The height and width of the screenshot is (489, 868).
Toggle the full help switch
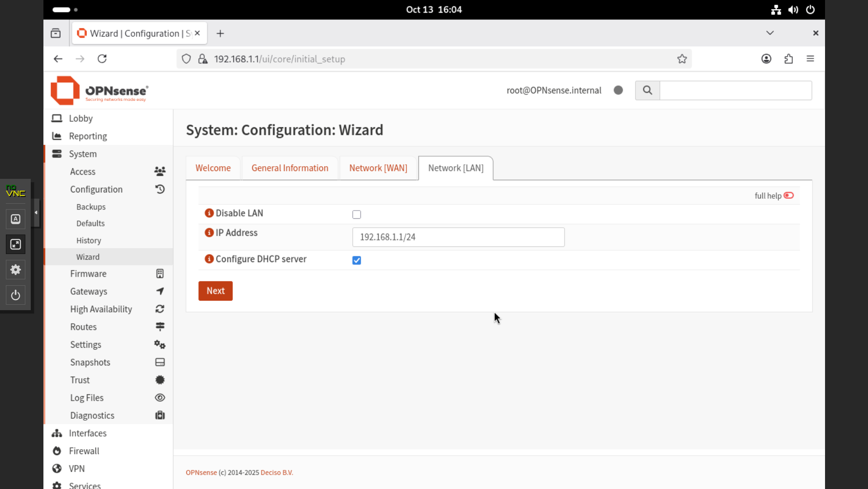pyautogui.click(x=788, y=196)
